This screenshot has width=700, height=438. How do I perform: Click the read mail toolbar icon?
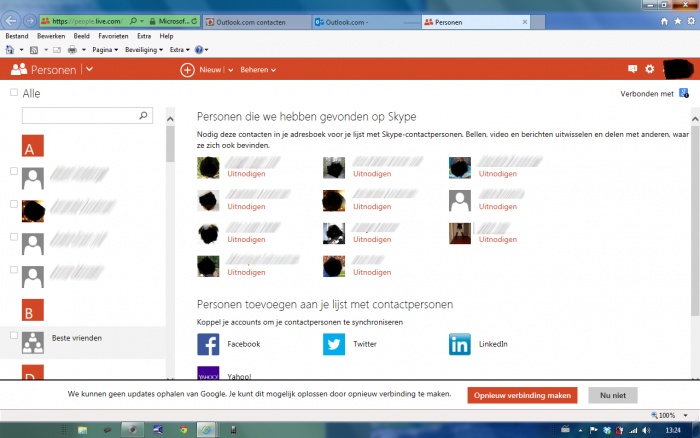(x=57, y=50)
